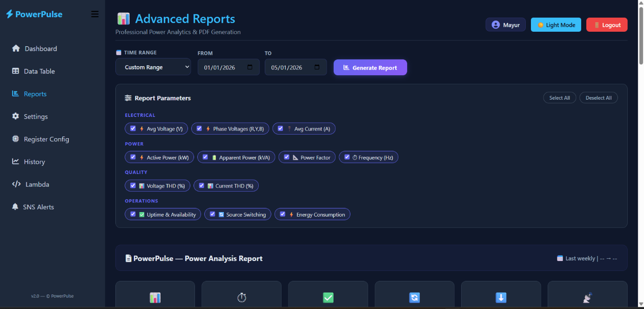Image resolution: width=644 pixels, height=309 pixels.
Task: Click the OPERATIONS section heading
Action: (x=141, y=201)
